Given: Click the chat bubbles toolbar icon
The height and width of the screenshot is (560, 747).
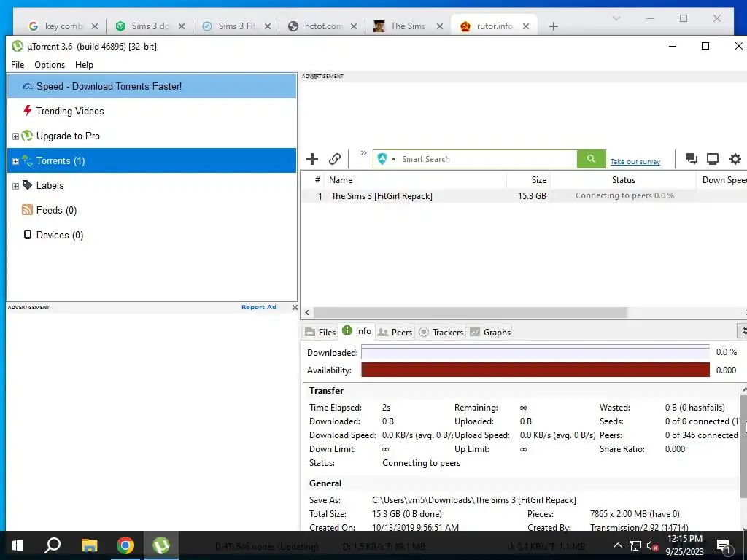Looking at the screenshot, I should click(692, 158).
